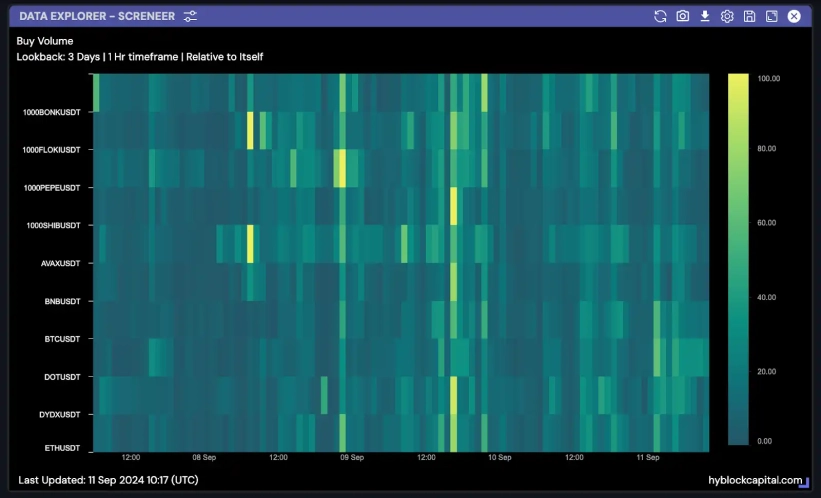Screen dimensions: 821x498
Task: Expand the panel to fullscreen
Action: [771, 16]
